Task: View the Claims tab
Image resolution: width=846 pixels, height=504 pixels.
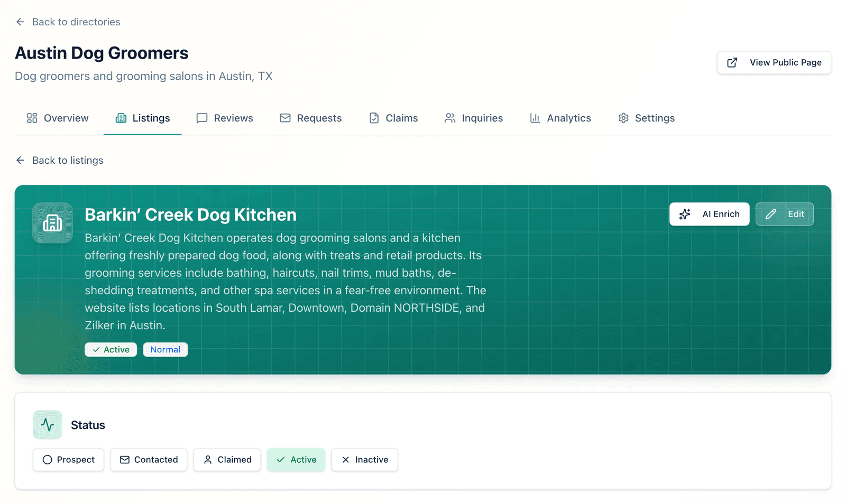Action: point(393,118)
